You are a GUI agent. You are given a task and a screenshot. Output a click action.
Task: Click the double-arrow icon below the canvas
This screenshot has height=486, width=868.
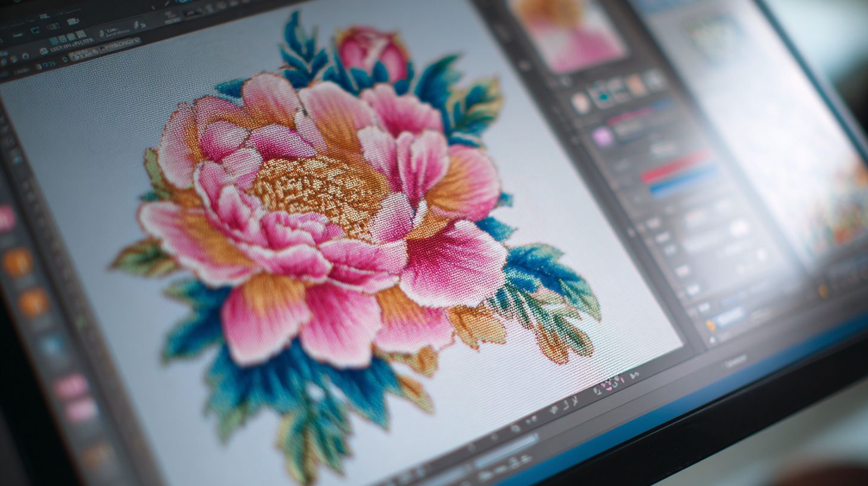[633, 375]
